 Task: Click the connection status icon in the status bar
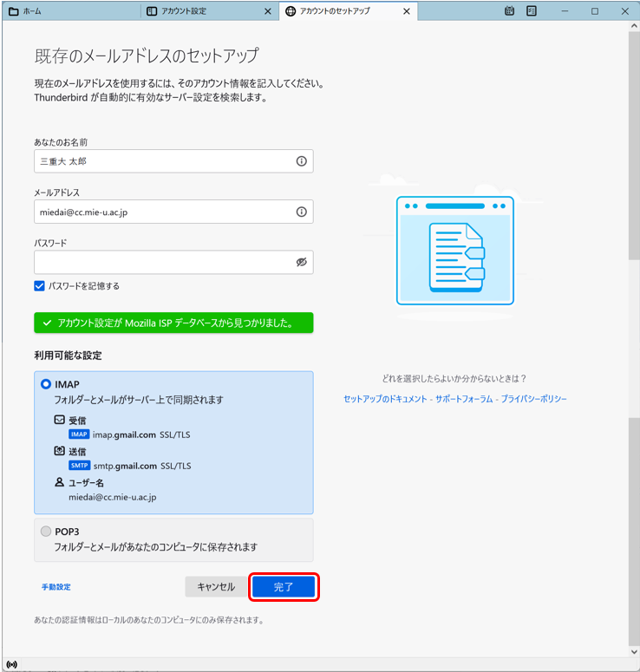tap(12, 664)
